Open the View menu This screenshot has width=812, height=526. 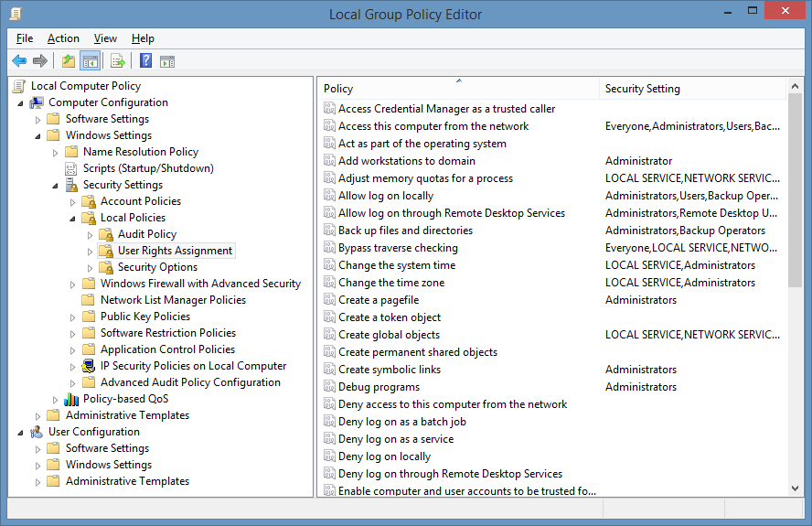pos(105,38)
